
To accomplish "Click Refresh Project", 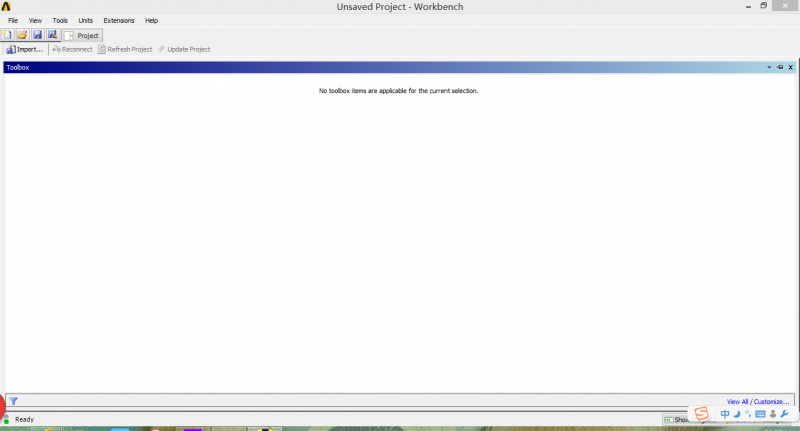I will [x=125, y=49].
